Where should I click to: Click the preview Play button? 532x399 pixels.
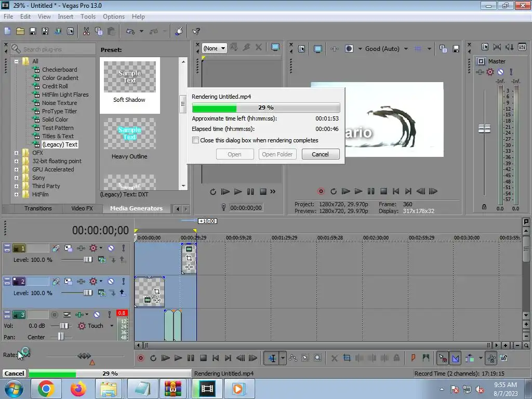tap(358, 191)
